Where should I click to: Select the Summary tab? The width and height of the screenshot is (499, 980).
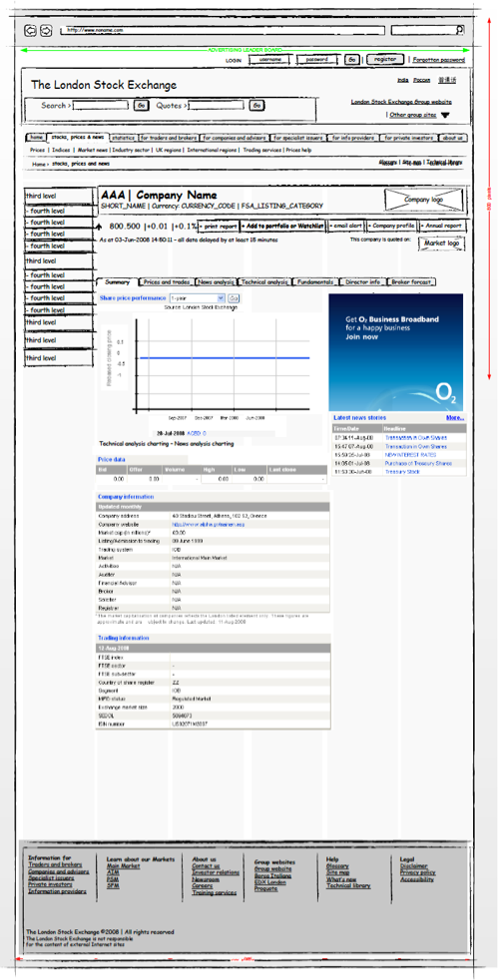pos(117,282)
